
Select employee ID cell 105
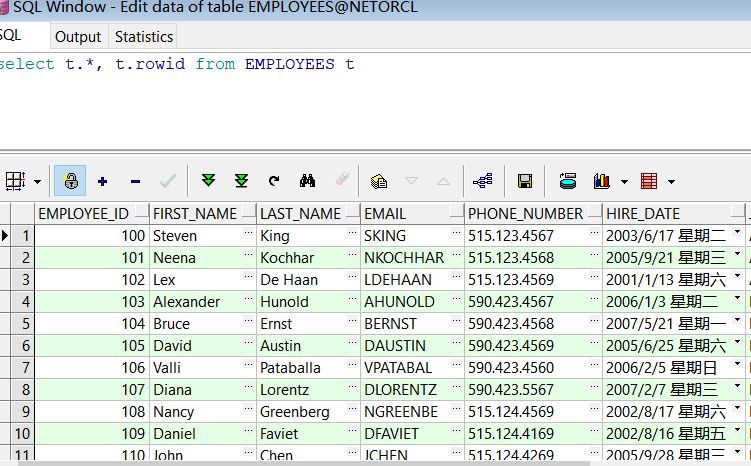point(92,346)
